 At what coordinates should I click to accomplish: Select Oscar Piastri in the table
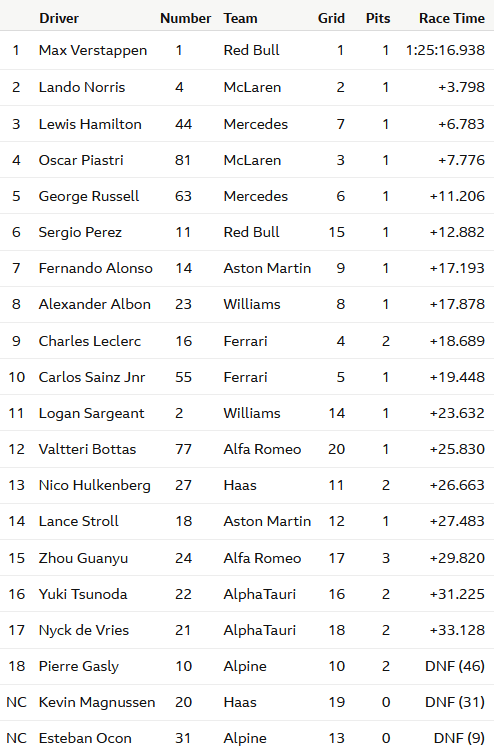81,160
